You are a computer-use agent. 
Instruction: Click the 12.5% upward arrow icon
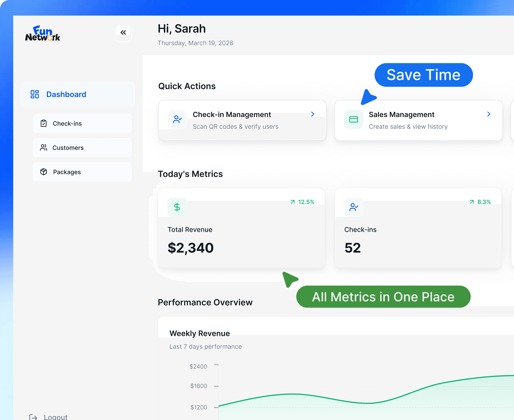pyautogui.click(x=293, y=202)
